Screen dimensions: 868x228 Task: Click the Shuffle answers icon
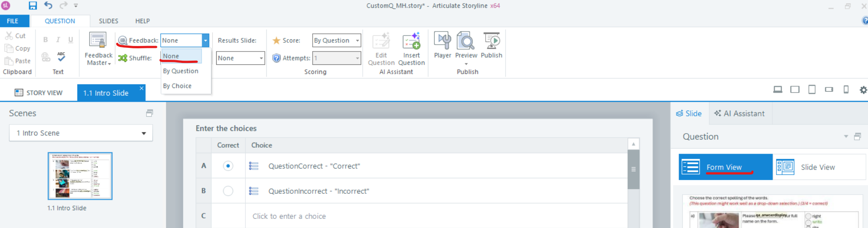coord(122,58)
